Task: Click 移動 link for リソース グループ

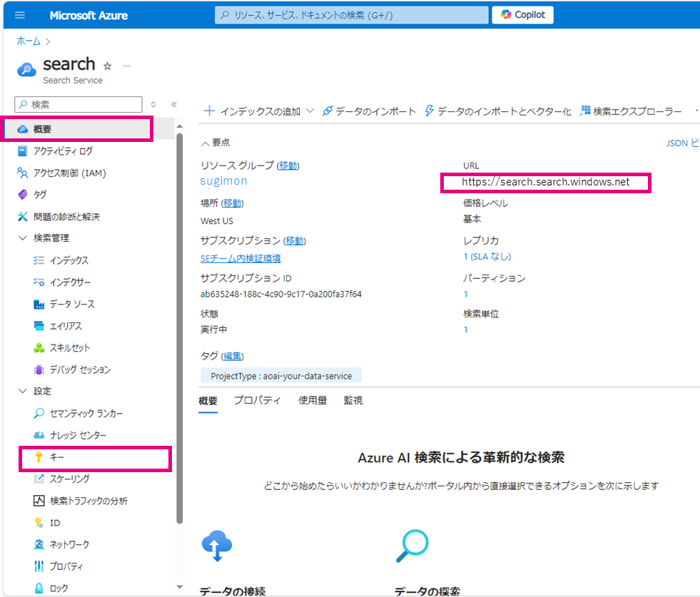Action: [288, 165]
